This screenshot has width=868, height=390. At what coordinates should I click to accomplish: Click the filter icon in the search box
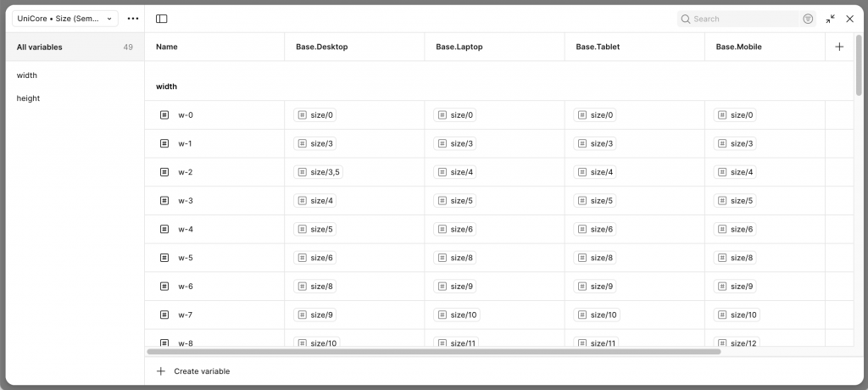pos(808,19)
